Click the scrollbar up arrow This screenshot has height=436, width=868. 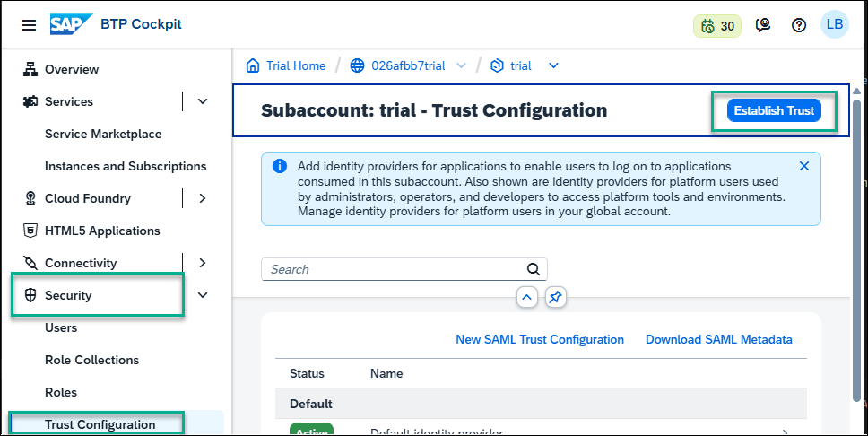click(857, 91)
